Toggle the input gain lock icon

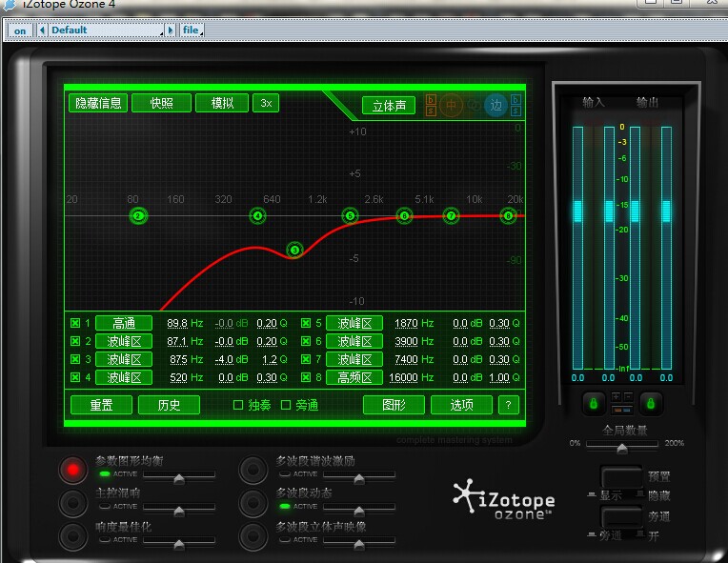(x=594, y=403)
